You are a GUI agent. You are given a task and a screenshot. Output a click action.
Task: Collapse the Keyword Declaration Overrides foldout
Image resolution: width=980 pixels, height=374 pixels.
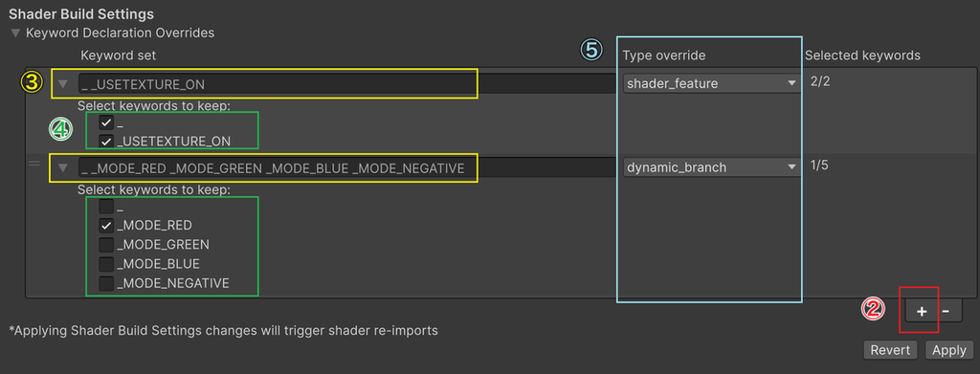tap(15, 33)
